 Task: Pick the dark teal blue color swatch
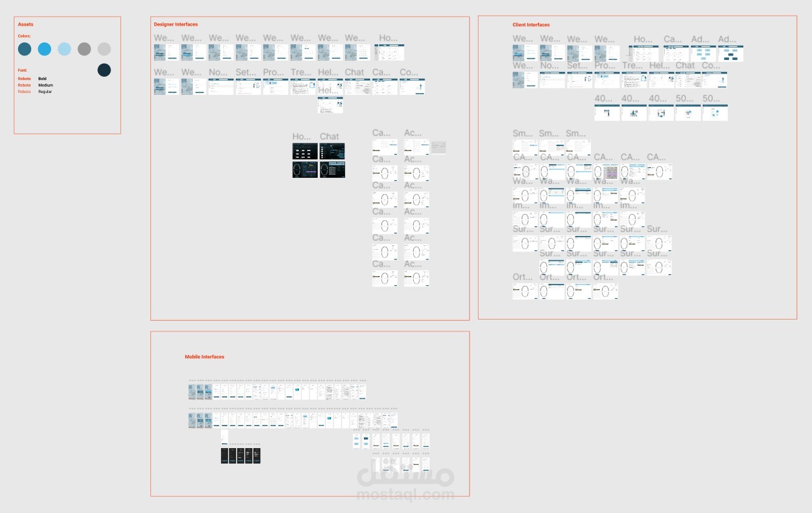(x=24, y=49)
